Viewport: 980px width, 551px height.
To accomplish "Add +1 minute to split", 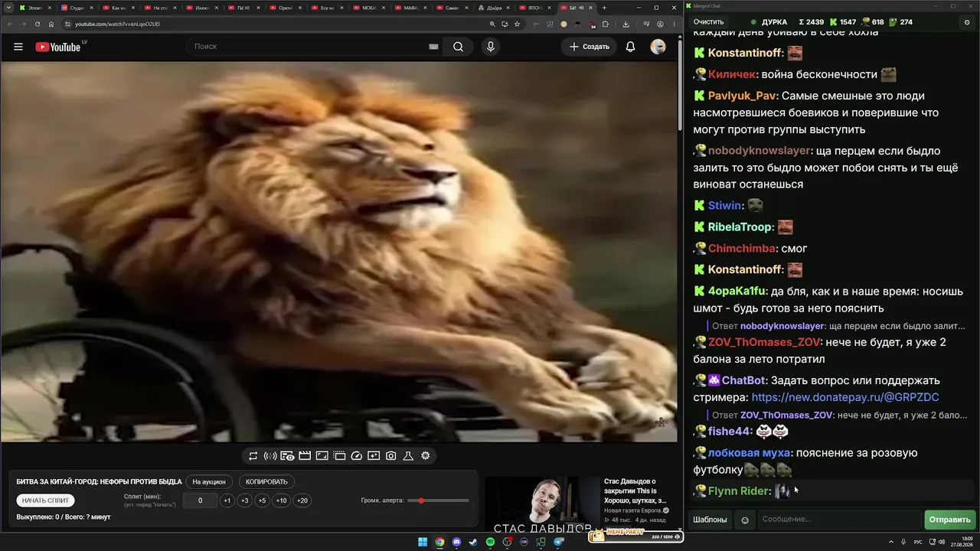I will tap(227, 500).
